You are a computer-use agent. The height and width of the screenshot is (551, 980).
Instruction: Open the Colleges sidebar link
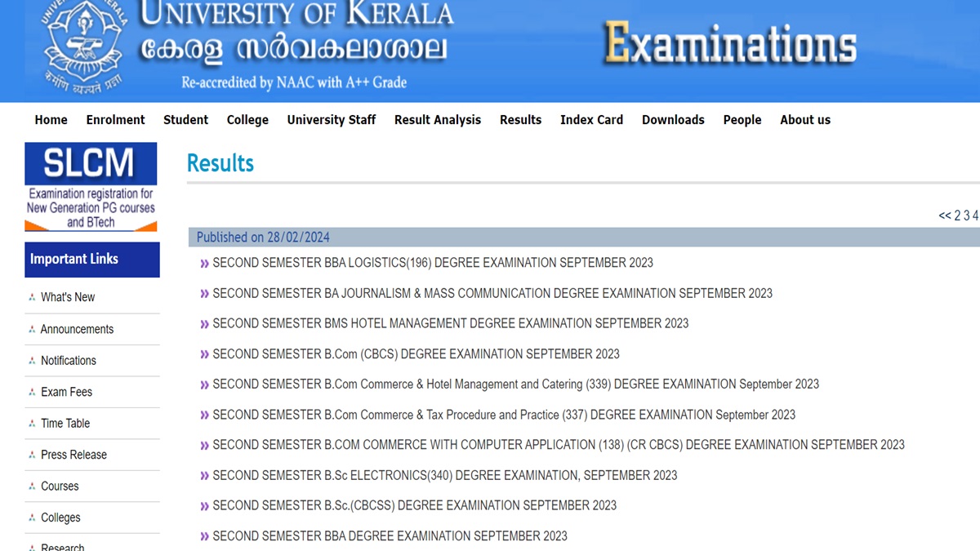(60, 518)
